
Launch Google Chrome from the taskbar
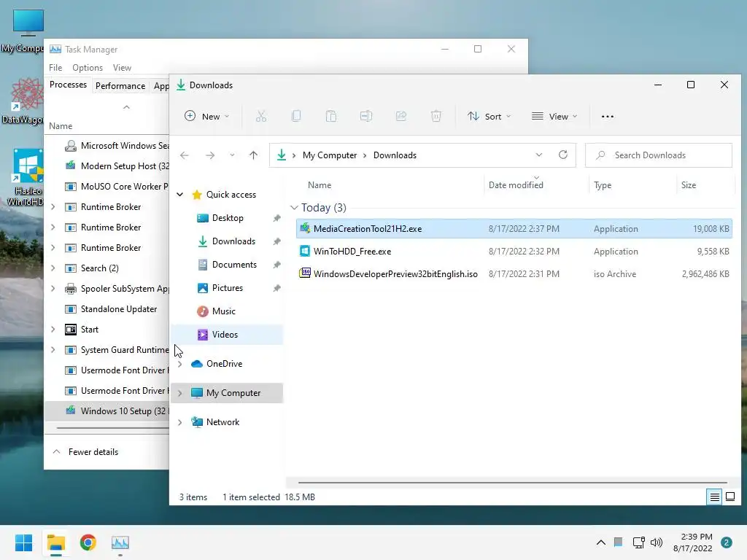(88, 542)
